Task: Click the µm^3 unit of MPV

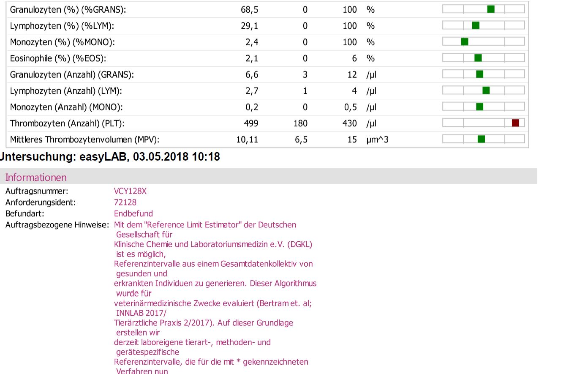Action: [378, 140]
